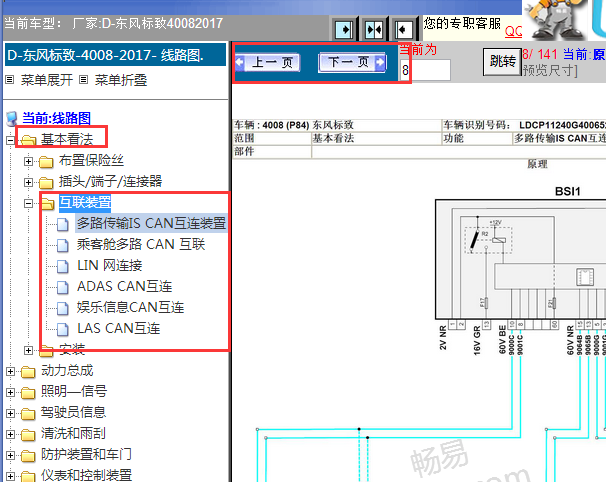Click the page icon of 多路传输IS CAN互连装置
This screenshot has width=606, height=482.
[x=63, y=224]
